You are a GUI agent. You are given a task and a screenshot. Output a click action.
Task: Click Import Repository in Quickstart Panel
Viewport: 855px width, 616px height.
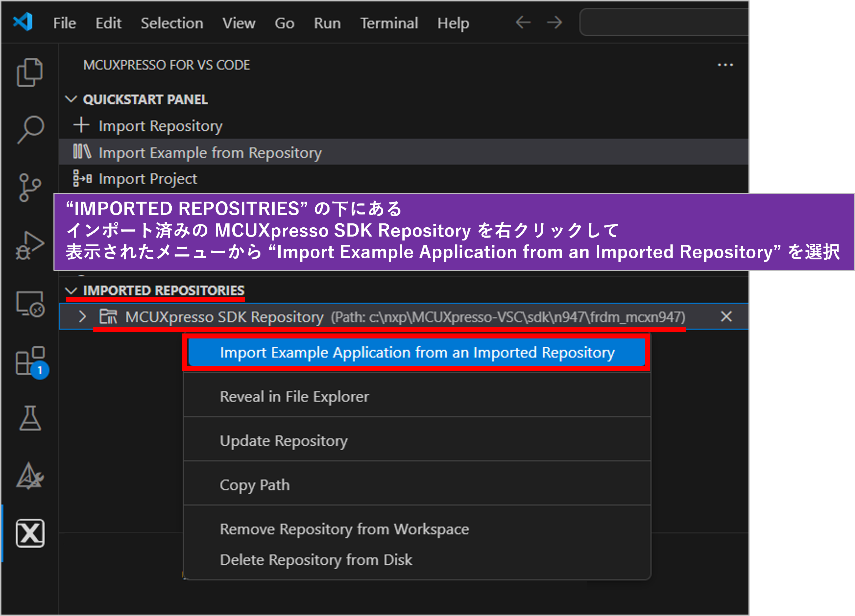[160, 126]
